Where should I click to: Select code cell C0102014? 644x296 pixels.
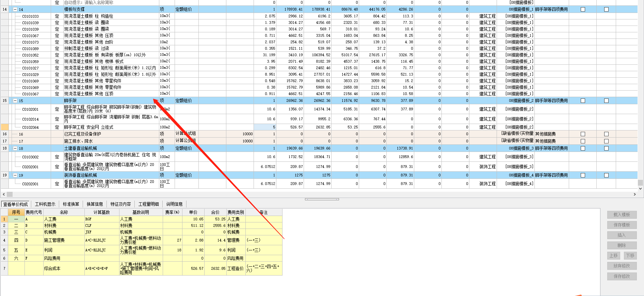pos(31,119)
